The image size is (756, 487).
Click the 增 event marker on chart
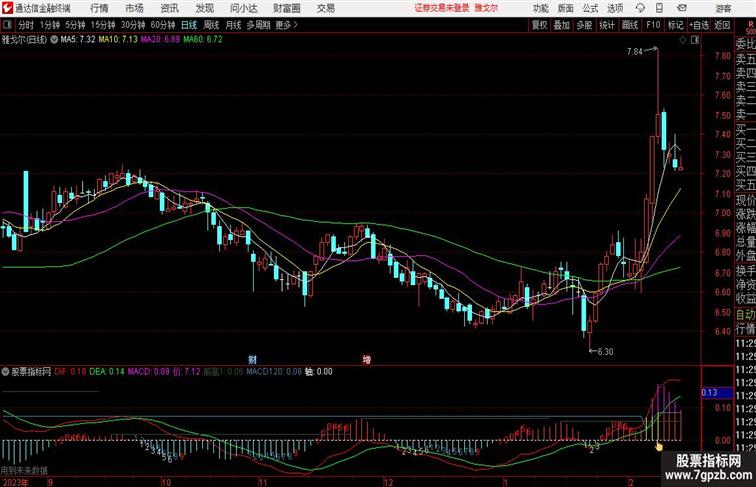click(x=367, y=359)
